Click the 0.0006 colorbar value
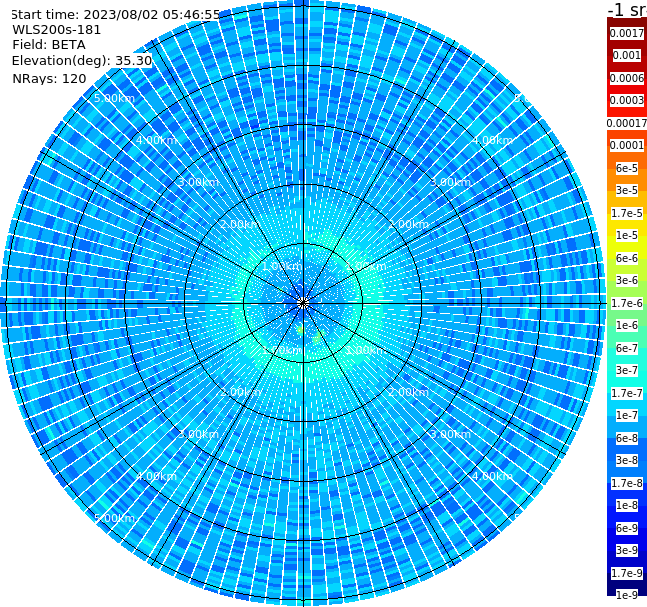 (x=627, y=78)
